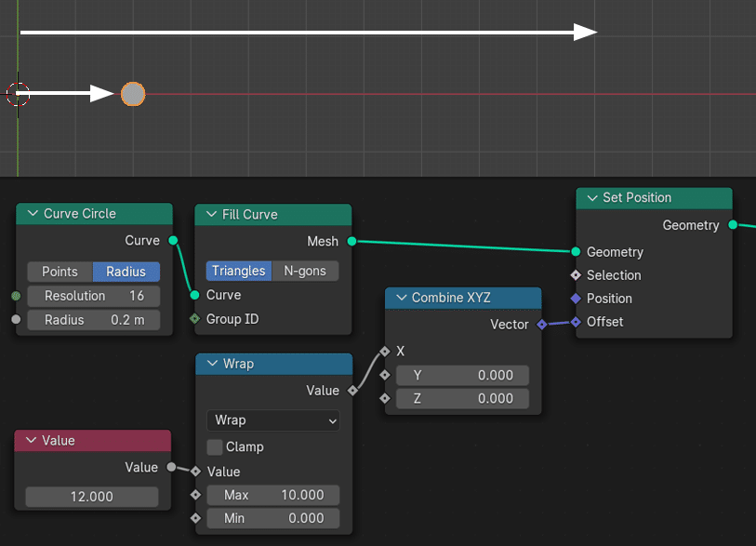Enable the Clamp checkbox
Screen dimensions: 756x546
[x=215, y=447]
